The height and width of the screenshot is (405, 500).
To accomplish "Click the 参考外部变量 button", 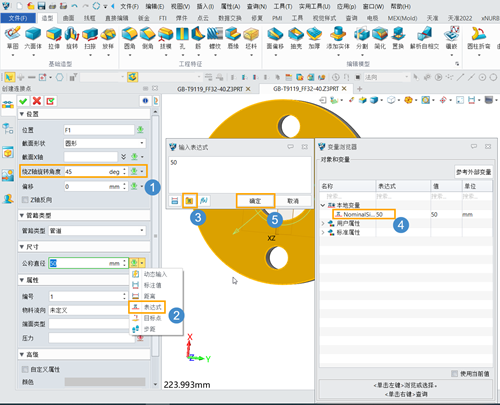I will point(473,172).
